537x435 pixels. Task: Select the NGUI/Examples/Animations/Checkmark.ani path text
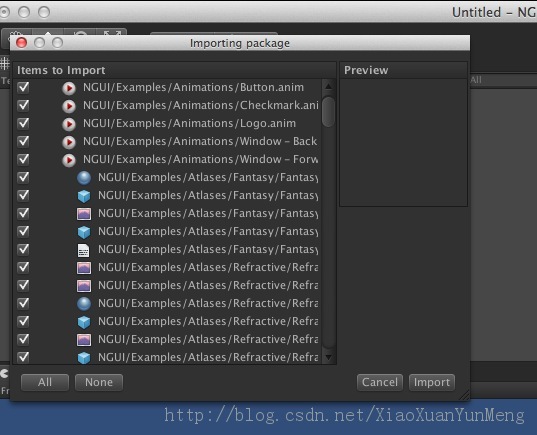[201, 105]
